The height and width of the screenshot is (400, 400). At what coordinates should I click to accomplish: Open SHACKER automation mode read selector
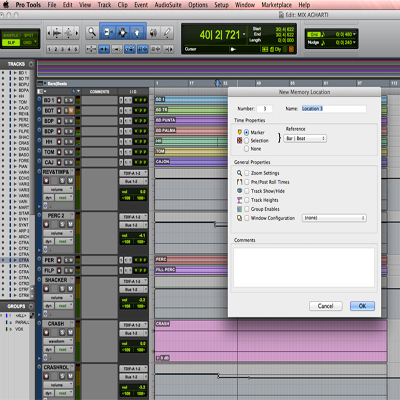[x=63, y=306]
